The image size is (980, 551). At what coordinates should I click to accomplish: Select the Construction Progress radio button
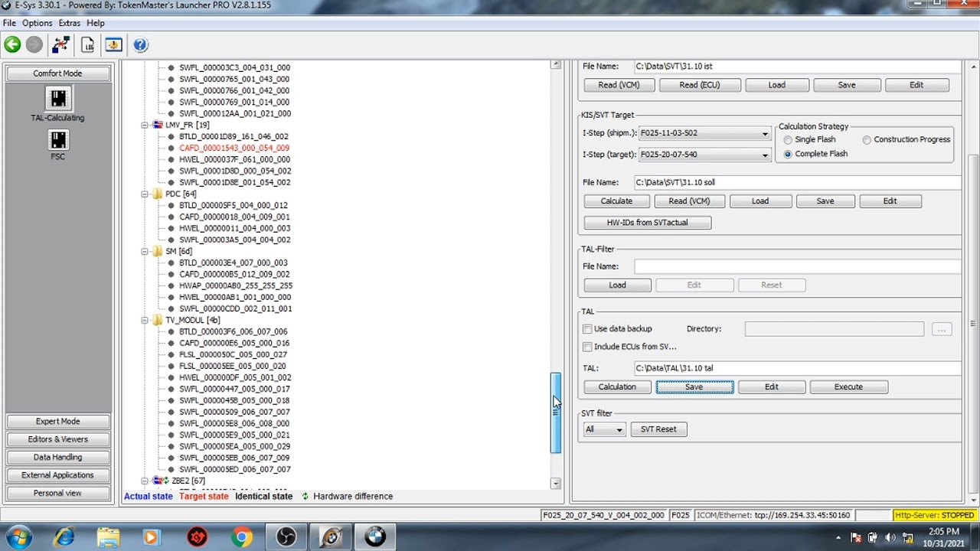pyautogui.click(x=867, y=140)
